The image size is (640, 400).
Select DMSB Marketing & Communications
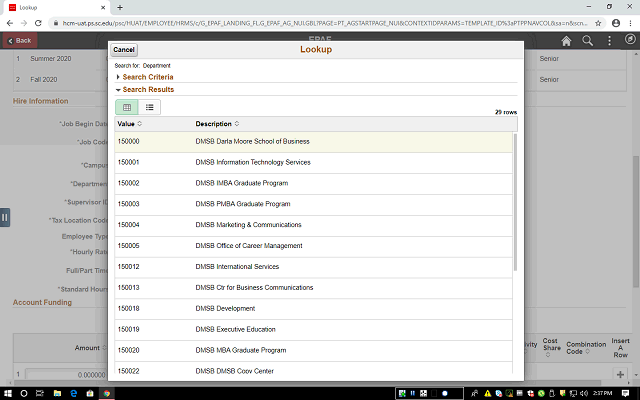click(x=313, y=225)
